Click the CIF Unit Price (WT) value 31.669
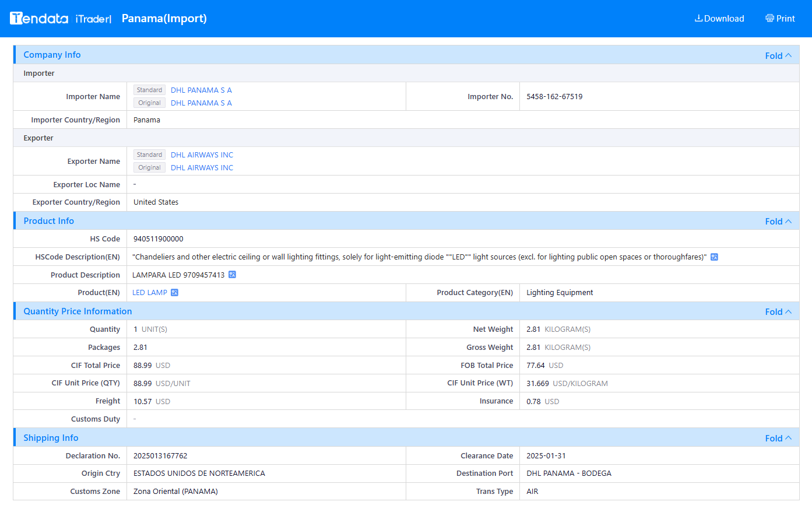The image size is (812, 512). coord(537,384)
